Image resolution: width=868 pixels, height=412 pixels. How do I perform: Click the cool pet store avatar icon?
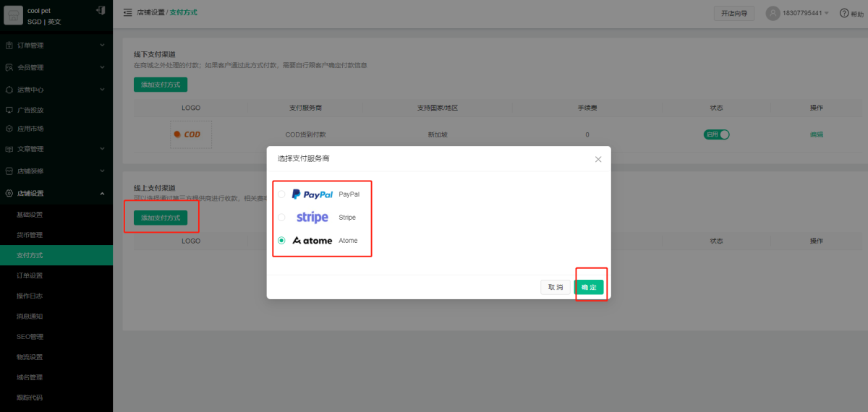pyautogui.click(x=14, y=16)
